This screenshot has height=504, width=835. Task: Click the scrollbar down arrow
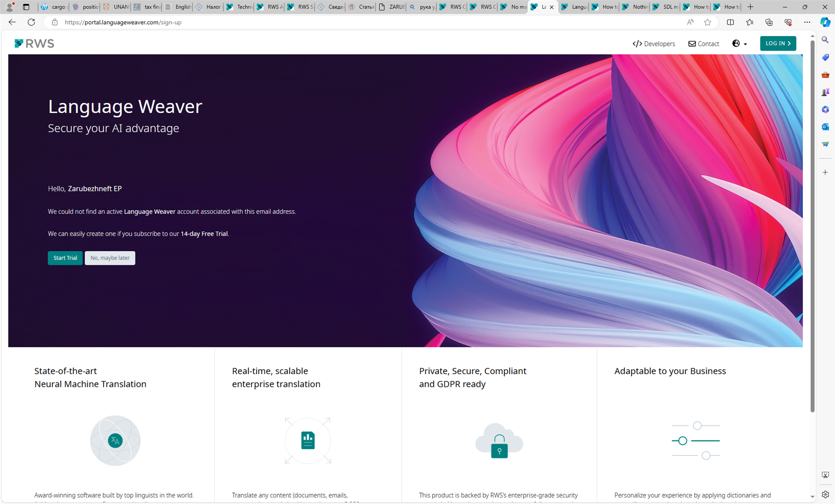point(812,497)
